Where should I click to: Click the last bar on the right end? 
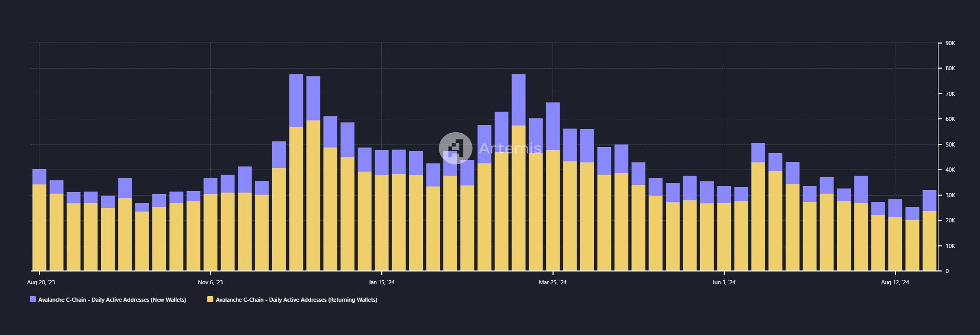929,231
